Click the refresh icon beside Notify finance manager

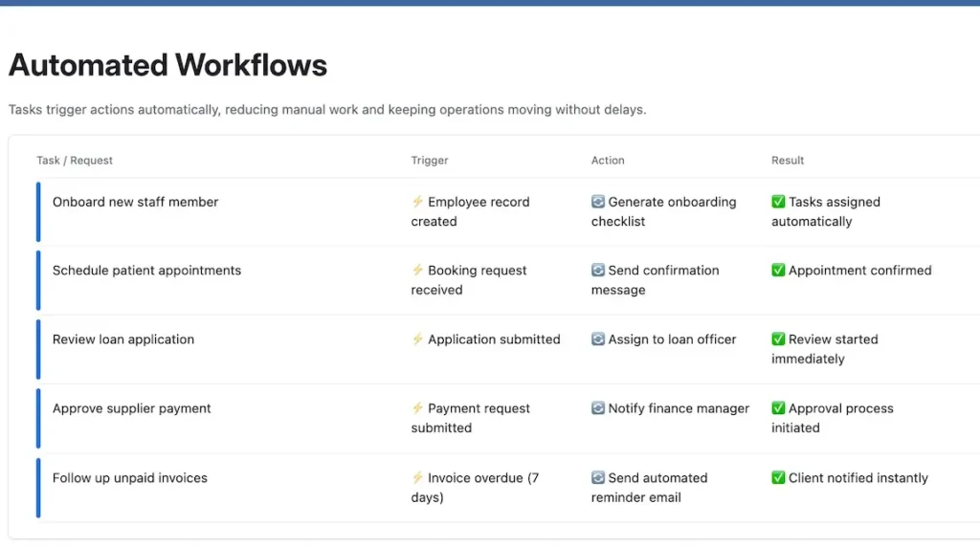598,408
